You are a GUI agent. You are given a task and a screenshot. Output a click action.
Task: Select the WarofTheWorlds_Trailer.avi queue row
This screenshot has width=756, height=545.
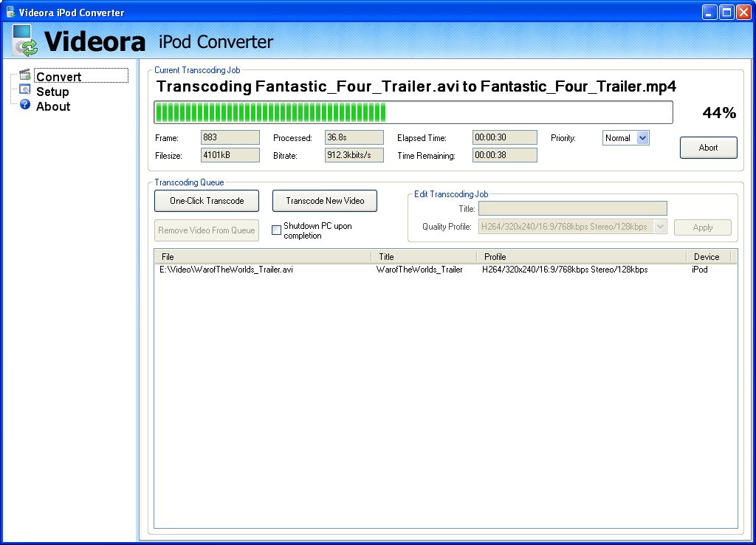445,270
